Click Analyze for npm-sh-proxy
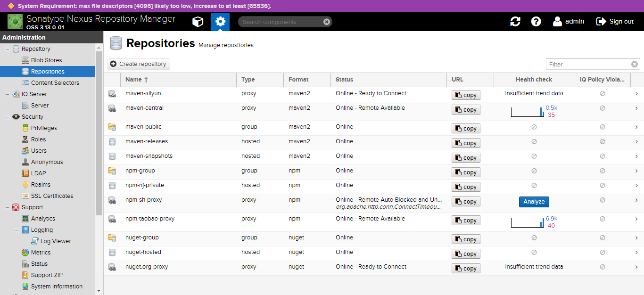 click(534, 202)
